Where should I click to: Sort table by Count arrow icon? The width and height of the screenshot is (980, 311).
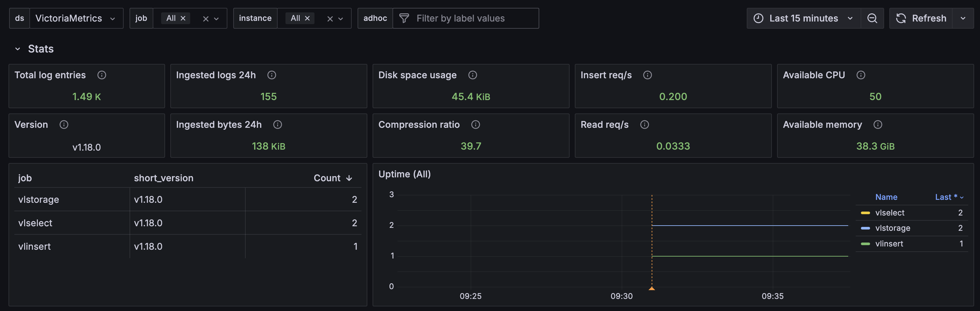coord(349,178)
